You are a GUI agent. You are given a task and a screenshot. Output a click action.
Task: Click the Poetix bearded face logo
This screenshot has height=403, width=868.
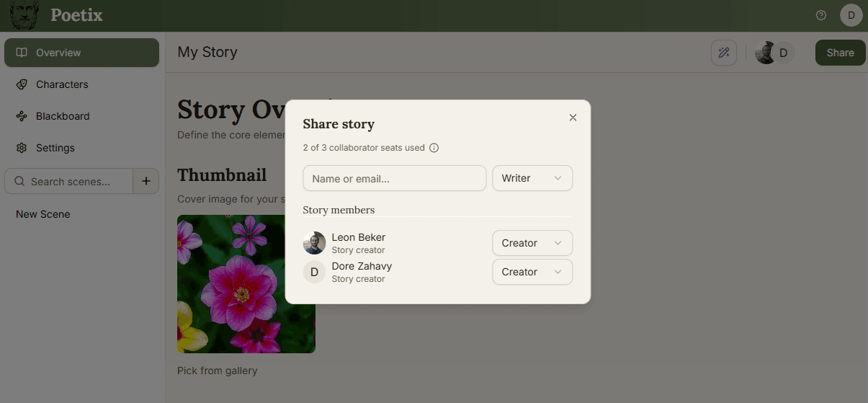(24, 15)
